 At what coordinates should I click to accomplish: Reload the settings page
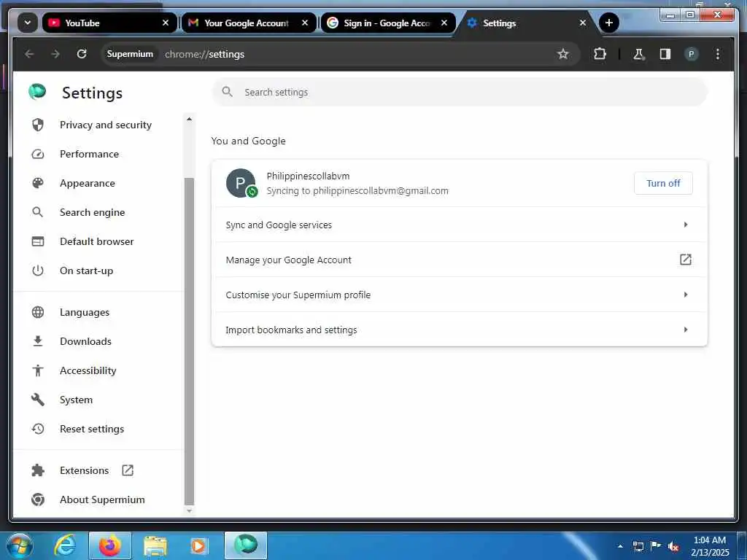click(x=82, y=54)
